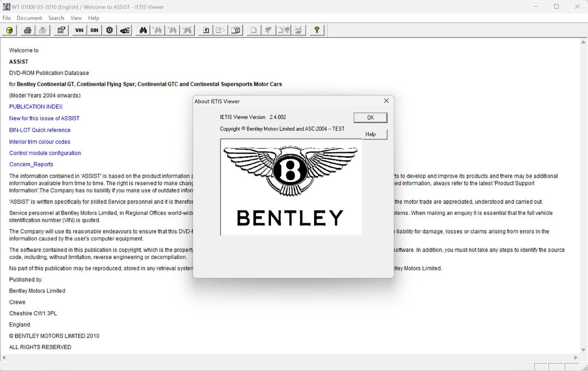Close the About IETIS Viewer dialog
This screenshot has width=588, height=371.
pos(386,101)
